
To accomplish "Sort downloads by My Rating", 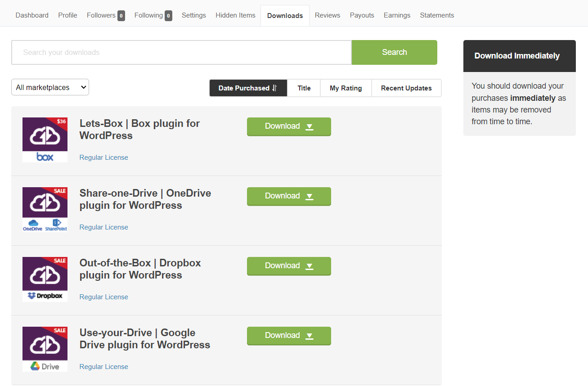I will click(346, 88).
